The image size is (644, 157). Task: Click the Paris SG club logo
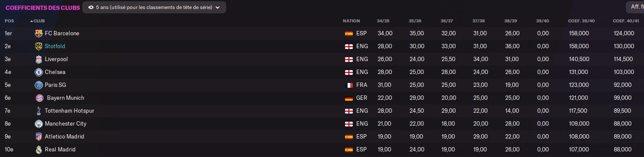click(x=38, y=85)
